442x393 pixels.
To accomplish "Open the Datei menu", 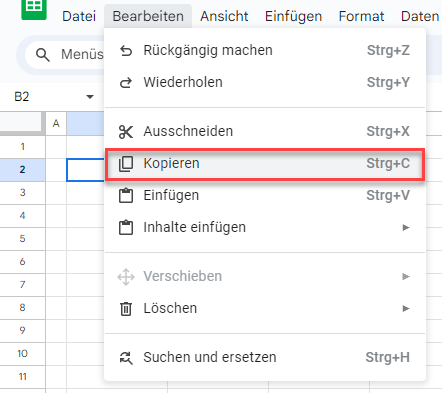I will pyautogui.click(x=79, y=16).
